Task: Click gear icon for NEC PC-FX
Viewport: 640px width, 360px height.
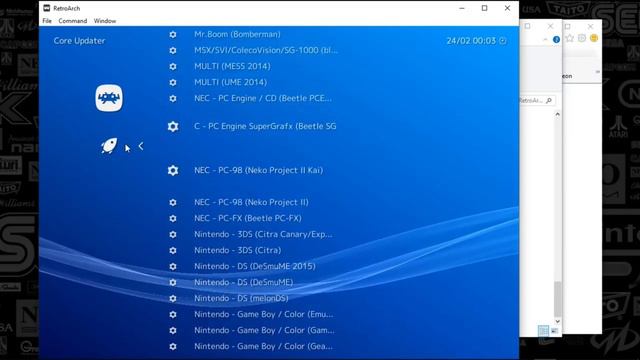Action: point(173,218)
